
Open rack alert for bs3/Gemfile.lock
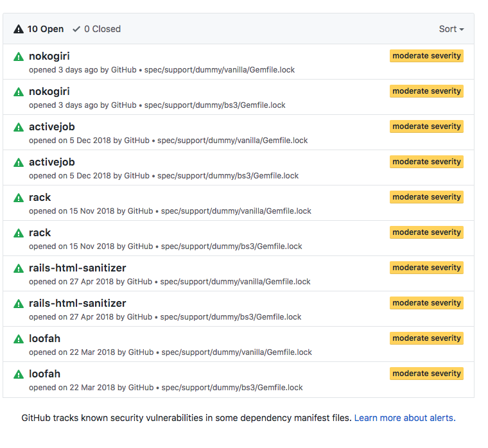[x=40, y=233]
